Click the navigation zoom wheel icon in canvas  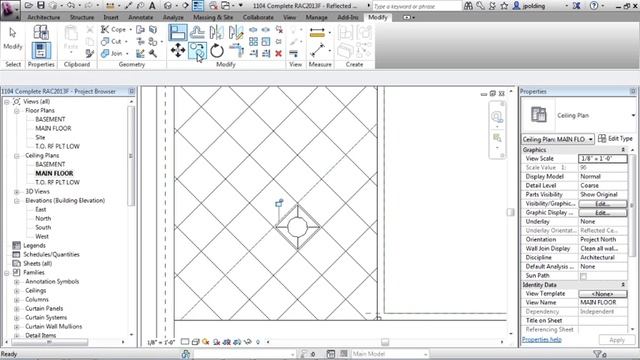(497, 117)
